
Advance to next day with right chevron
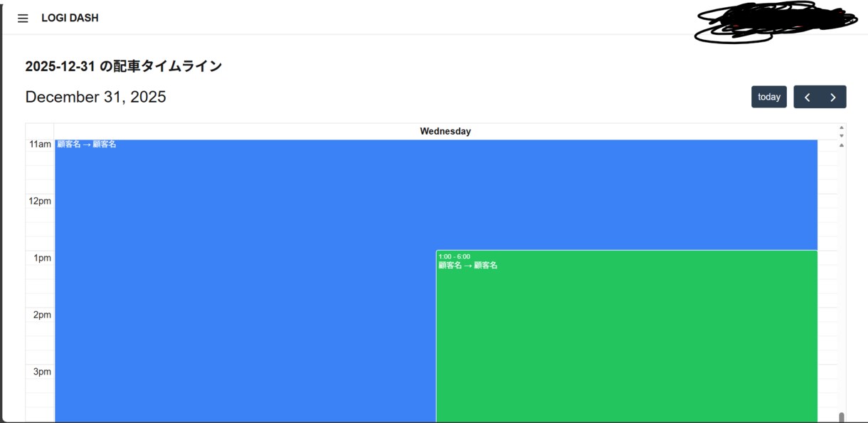833,97
